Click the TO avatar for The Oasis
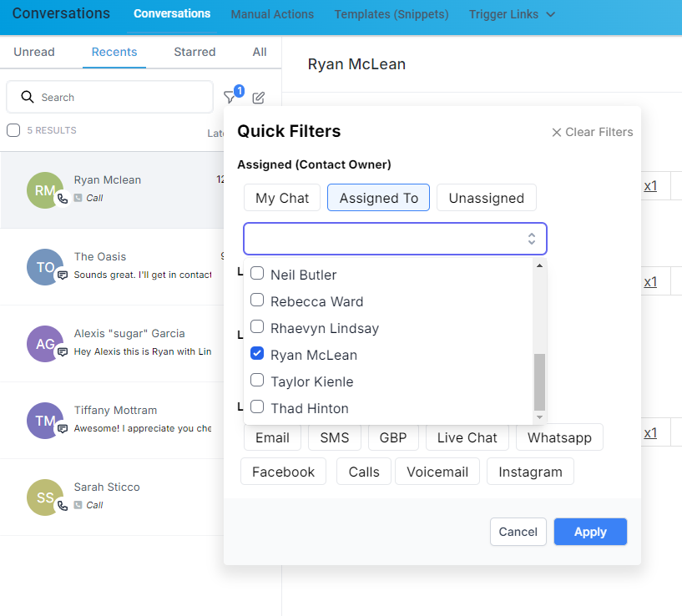The width and height of the screenshot is (682, 616). click(x=45, y=267)
